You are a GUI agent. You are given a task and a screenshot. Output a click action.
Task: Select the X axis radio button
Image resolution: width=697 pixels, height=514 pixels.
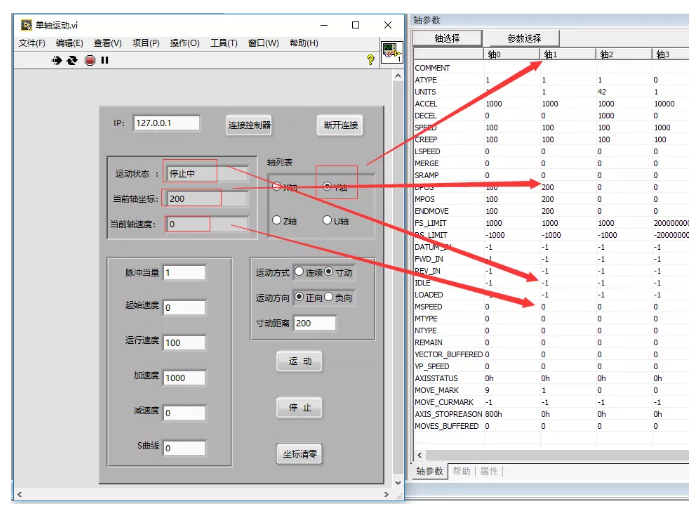pyautogui.click(x=276, y=186)
